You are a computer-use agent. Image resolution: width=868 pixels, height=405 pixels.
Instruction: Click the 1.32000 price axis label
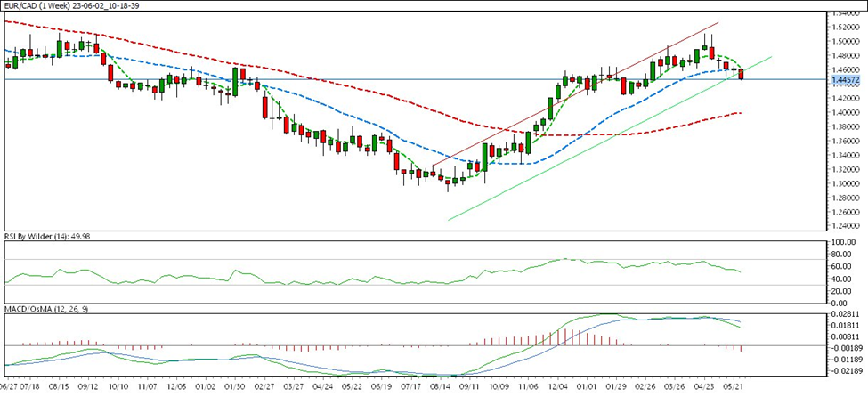click(846, 170)
